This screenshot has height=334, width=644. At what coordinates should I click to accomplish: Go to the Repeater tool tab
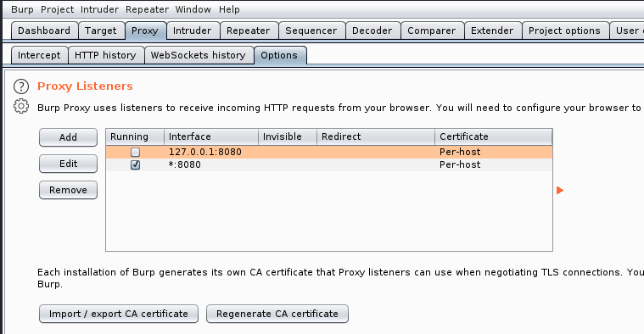(249, 31)
